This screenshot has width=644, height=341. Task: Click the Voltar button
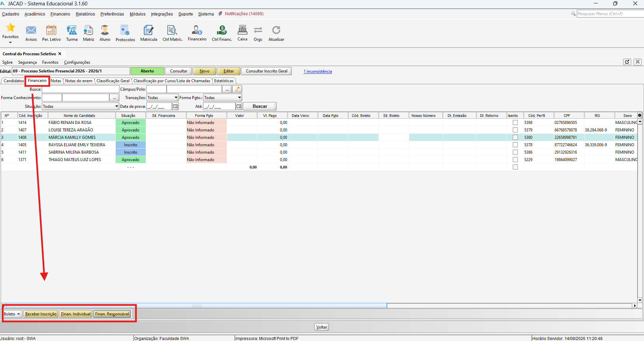pyautogui.click(x=321, y=327)
